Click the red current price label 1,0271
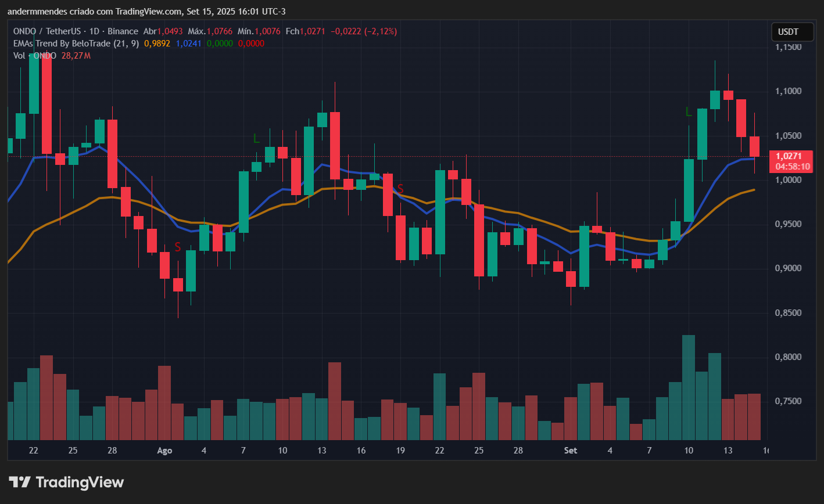 pos(789,156)
